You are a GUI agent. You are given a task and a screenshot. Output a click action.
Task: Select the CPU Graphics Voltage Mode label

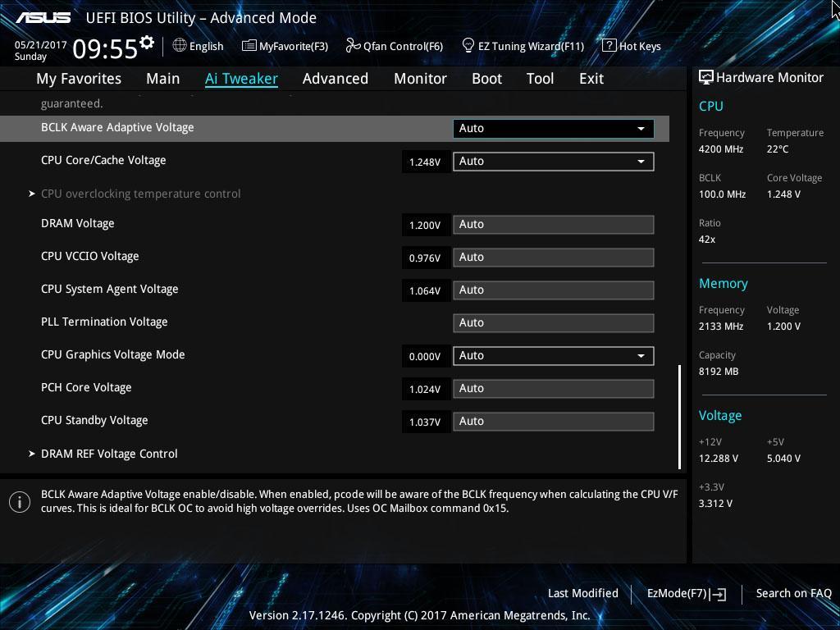click(x=113, y=354)
